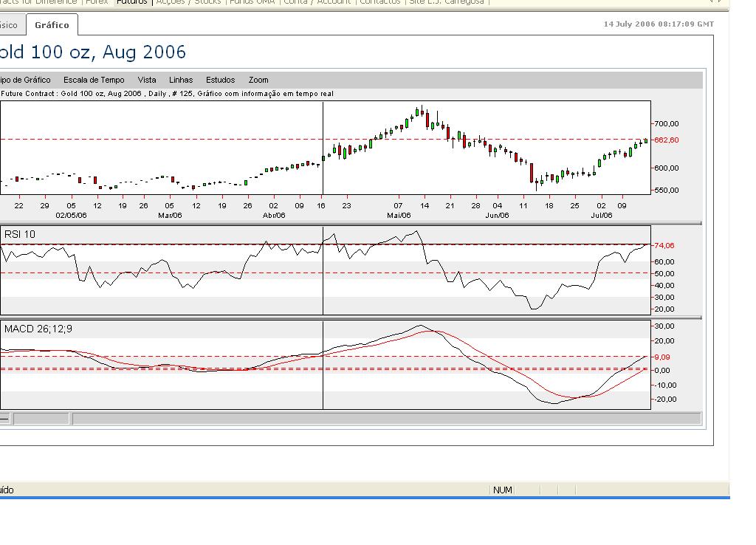Expand the Linhas menu
The height and width of the screenshot is (545, 756).
pyautogui.click(x=181, y=80)
